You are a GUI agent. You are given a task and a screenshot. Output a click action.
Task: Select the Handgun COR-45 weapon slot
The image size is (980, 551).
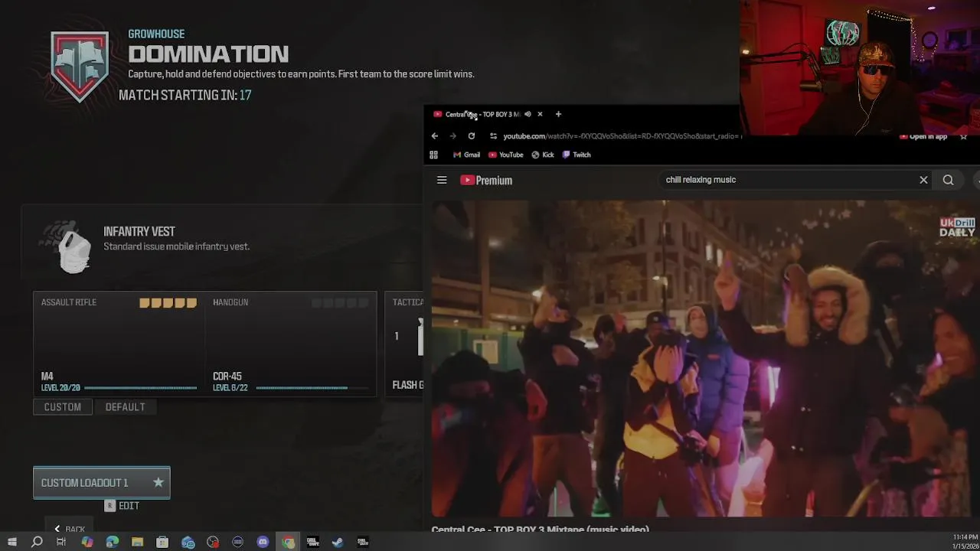[291, 344]
